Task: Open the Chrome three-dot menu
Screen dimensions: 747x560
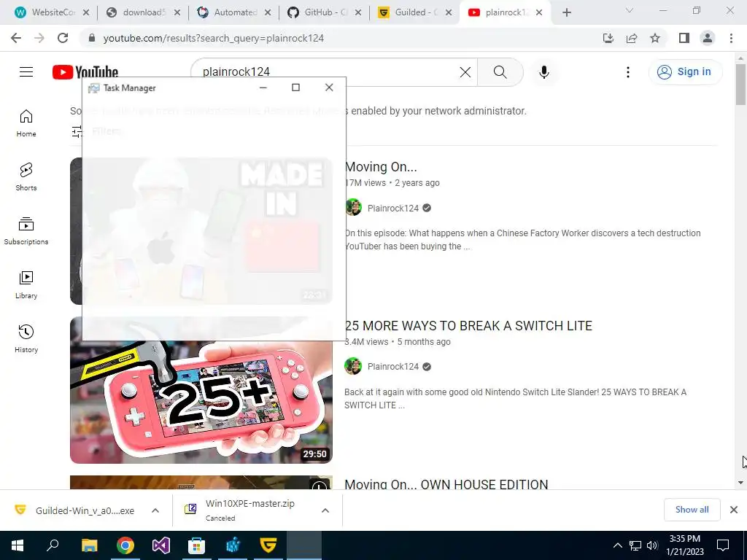Action: [731, 38]
